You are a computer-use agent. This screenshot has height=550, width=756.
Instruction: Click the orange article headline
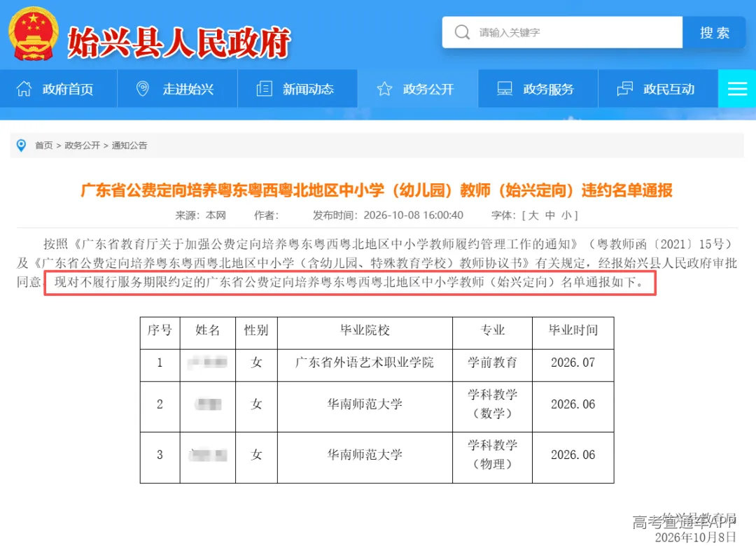pos(377,190)
